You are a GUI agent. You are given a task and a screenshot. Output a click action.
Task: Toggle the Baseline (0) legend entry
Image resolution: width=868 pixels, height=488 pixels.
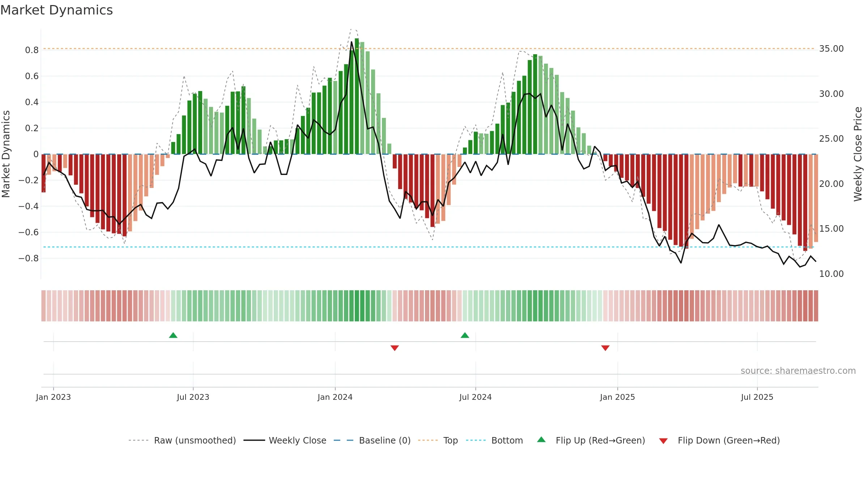[372, 440]
